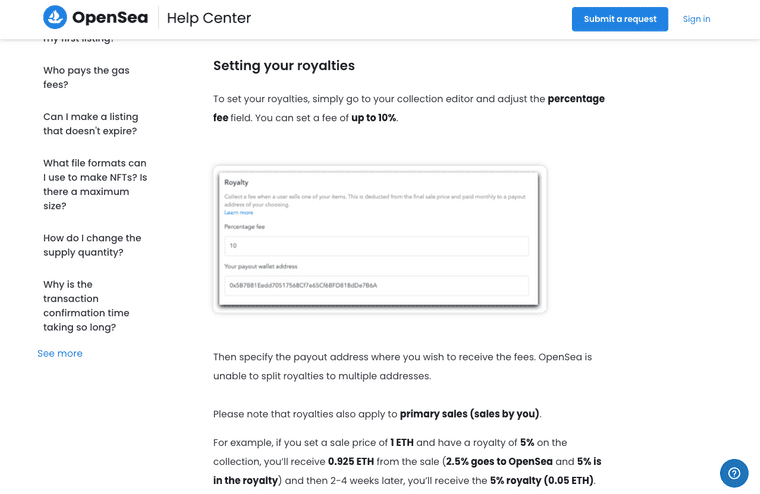The height and width of the screenshot is (494, 760).
Task: Open the Help Center home link
Action: (208, 18)
